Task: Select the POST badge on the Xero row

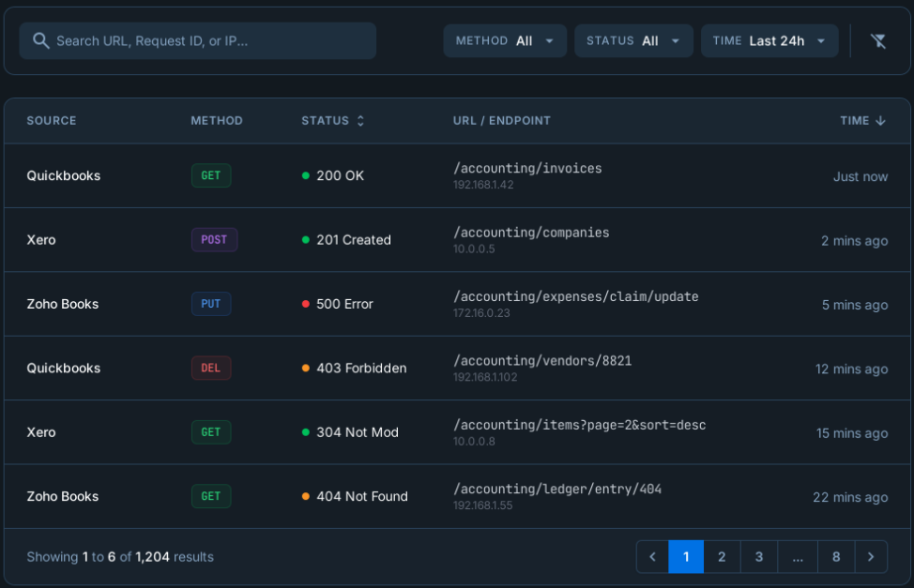Action: 214,239
